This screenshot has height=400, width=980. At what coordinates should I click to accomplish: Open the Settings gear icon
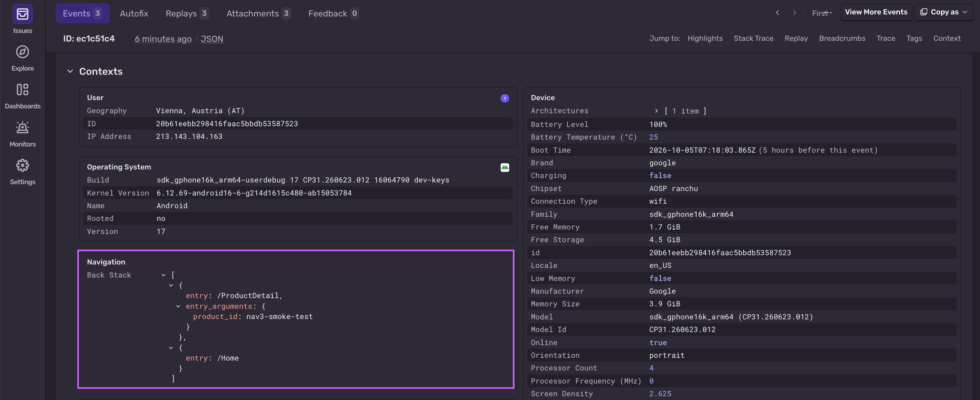click(x=23, y=165)
